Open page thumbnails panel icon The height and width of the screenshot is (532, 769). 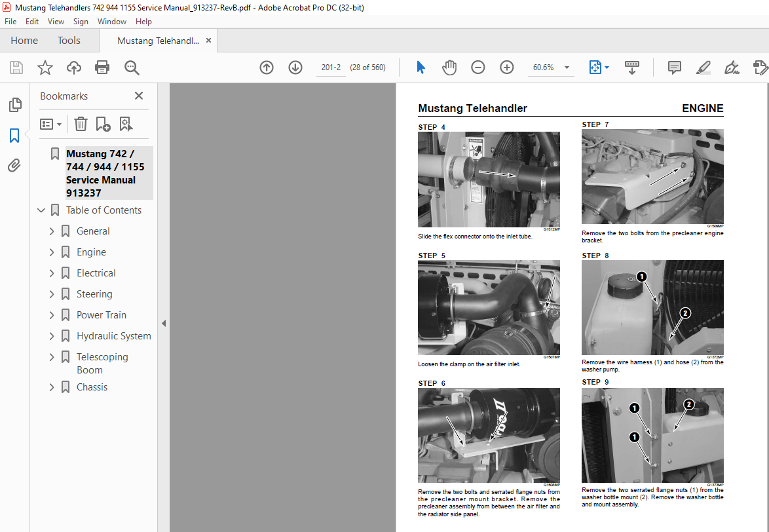coord(14,104)
